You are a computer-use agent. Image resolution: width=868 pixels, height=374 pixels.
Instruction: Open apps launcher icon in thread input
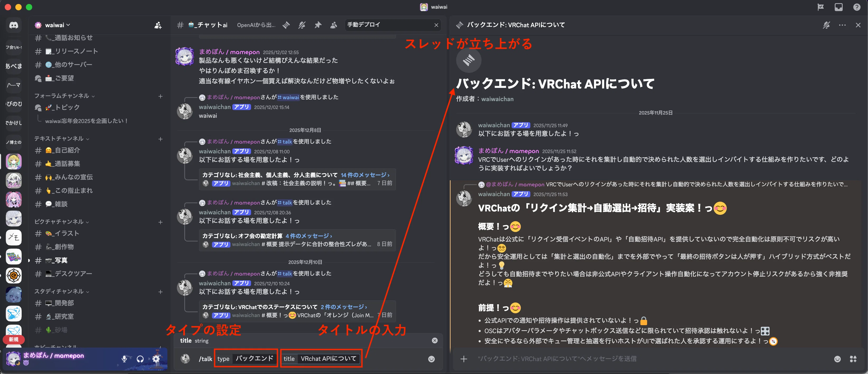coord(853,359)
